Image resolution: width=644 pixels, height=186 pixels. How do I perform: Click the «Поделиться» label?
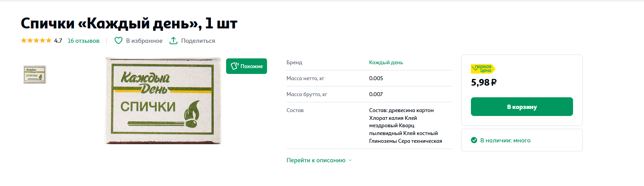coord(198,41)
